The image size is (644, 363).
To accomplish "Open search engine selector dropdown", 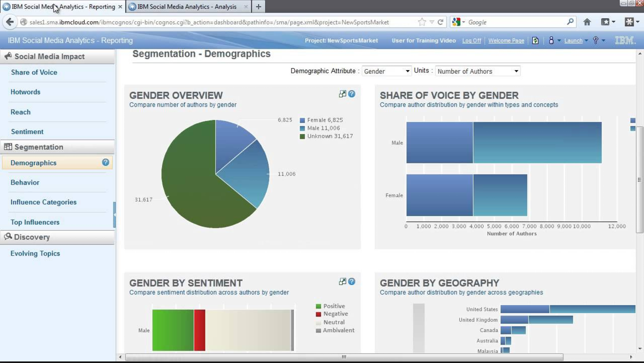I will (x=458, y=22).
